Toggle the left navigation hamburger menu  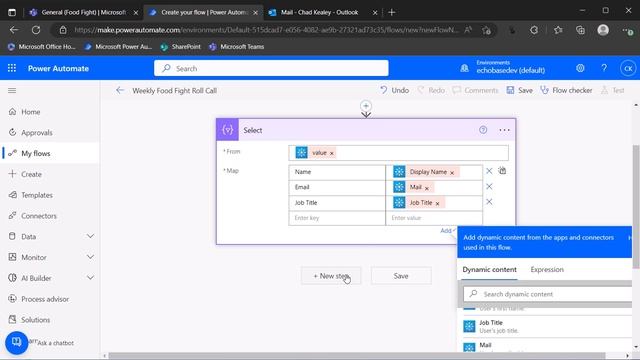coord(12,90)
